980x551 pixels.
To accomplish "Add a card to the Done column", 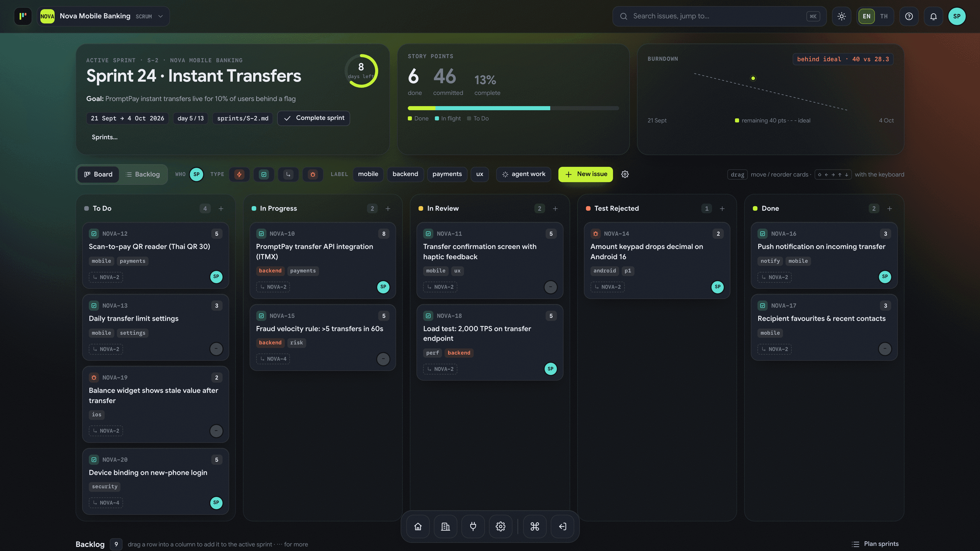I will (889, 208).
